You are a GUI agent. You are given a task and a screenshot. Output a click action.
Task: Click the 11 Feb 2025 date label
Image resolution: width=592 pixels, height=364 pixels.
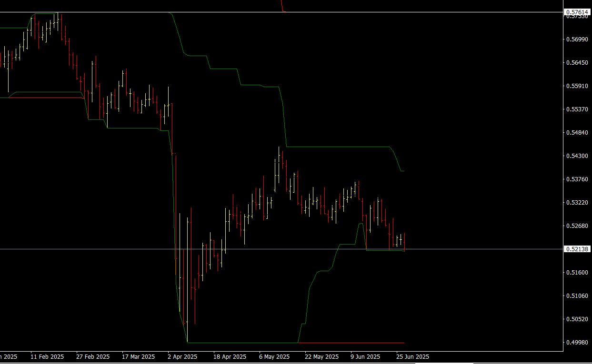coord(47,356)
